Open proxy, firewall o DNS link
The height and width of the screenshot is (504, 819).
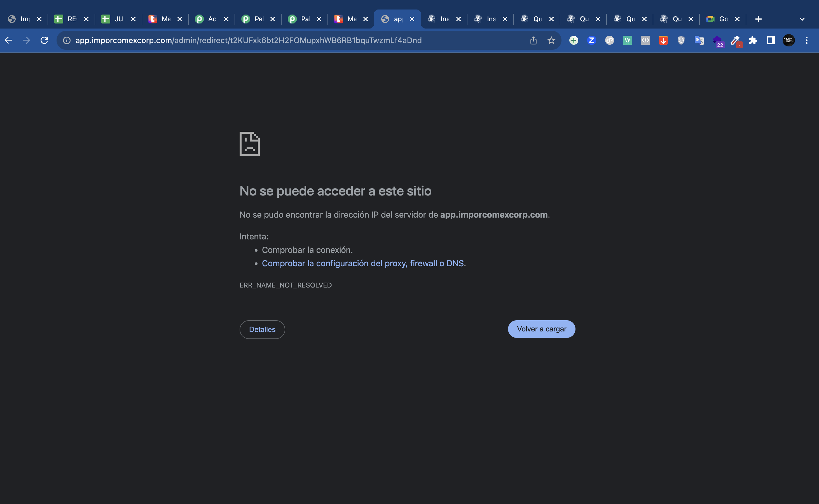coord(363,263)
